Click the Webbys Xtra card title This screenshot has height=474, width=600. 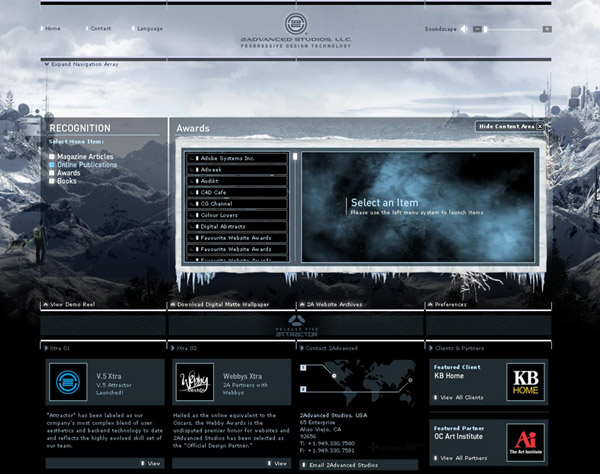point(243,376)
